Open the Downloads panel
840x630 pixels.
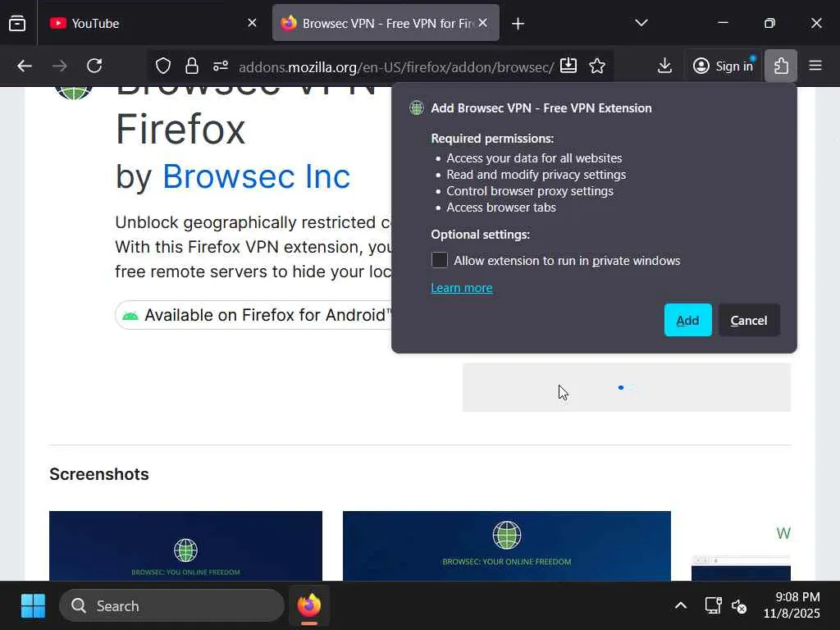click(x=664, y=66)
